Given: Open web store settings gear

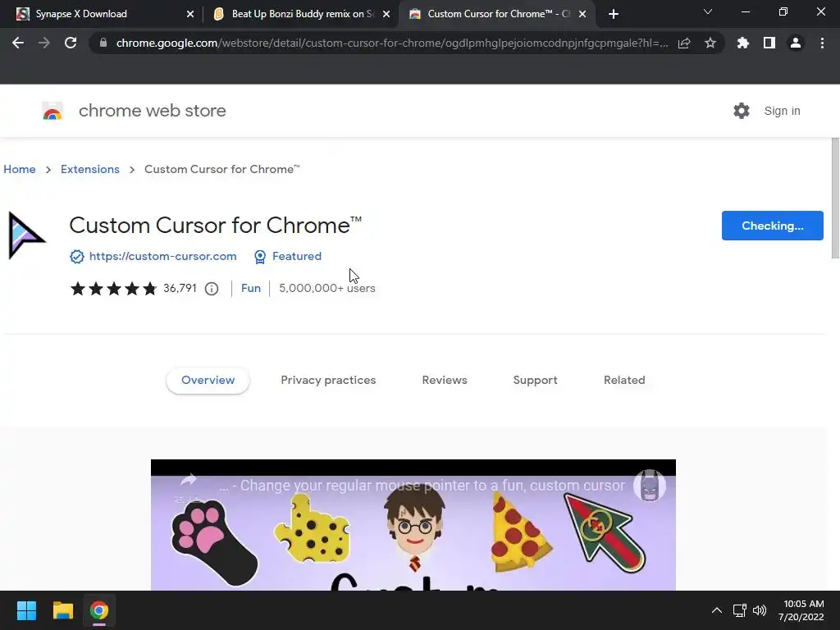Looking at the screenshot, I should pyautogui.click(x=742, y=111).
